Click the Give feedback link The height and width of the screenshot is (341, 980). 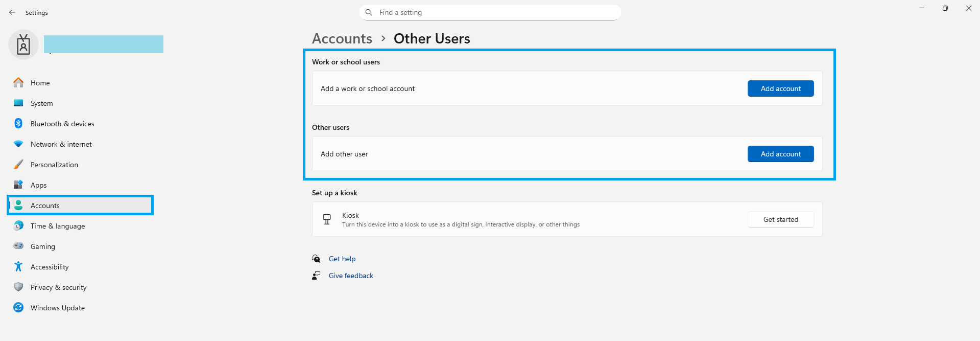[351, 276]
